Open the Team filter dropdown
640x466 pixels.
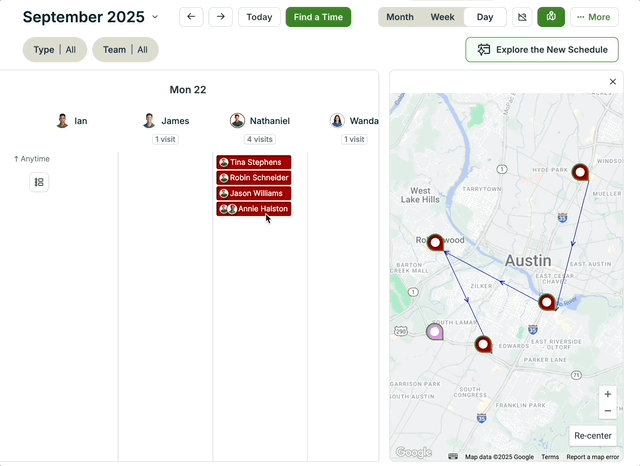pyautogui.click(x=125, y=50)
